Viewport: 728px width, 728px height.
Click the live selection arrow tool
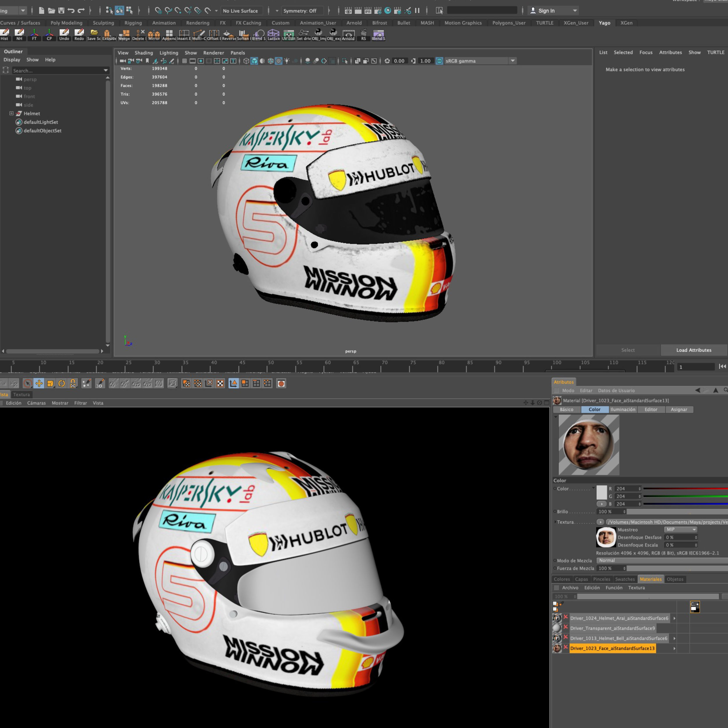27,384
